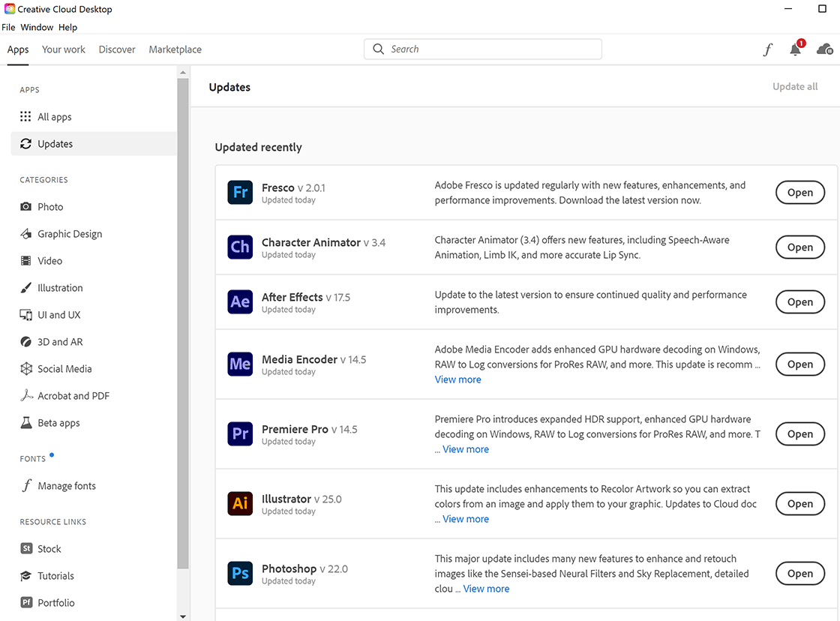Open After Effects with its Open button
The image size is (840, 621).
[799, 301]
